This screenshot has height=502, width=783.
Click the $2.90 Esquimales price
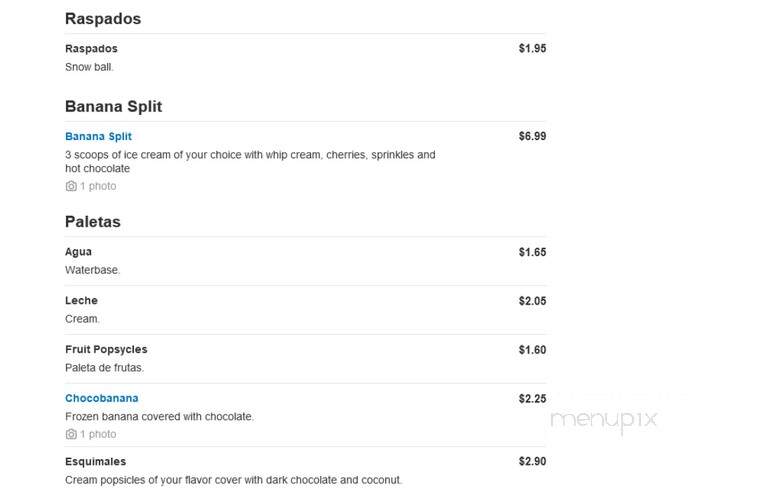click(532, 461)
